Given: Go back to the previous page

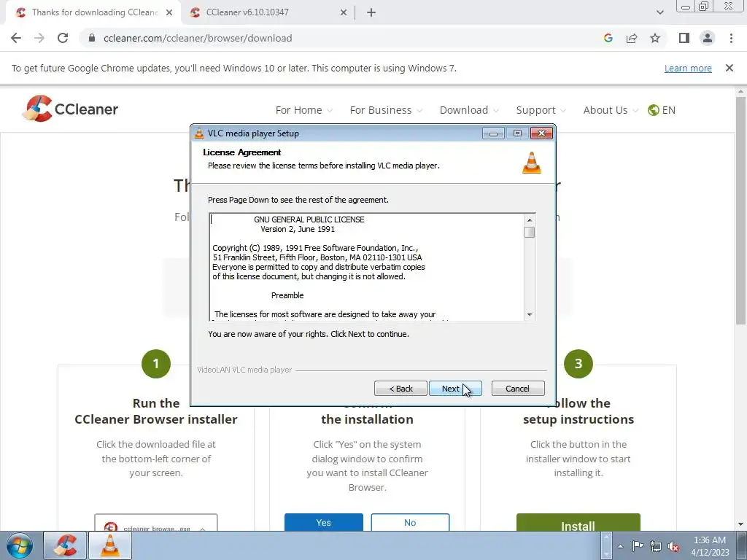Looking at the screenshot, I should coord(16,38).
